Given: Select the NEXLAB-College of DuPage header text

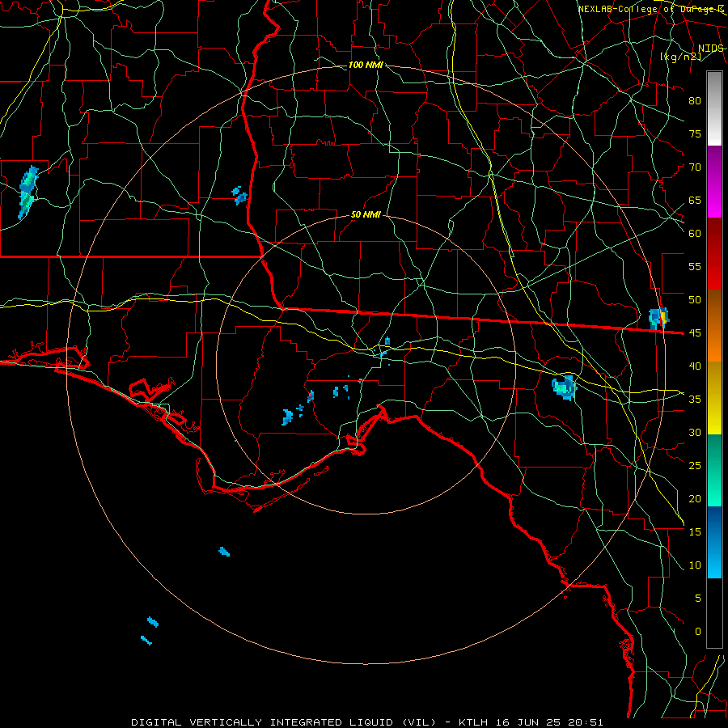Looking at the screenshot, I should tap(651, 9).
